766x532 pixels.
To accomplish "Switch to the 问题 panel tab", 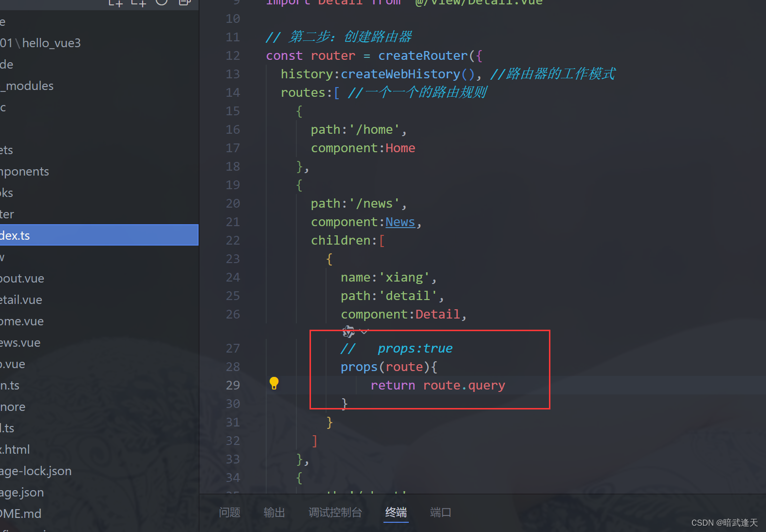I will [x=230, y=512].
